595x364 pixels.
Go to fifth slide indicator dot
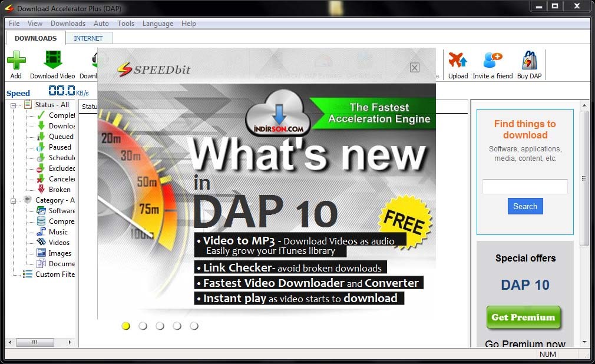194,326
